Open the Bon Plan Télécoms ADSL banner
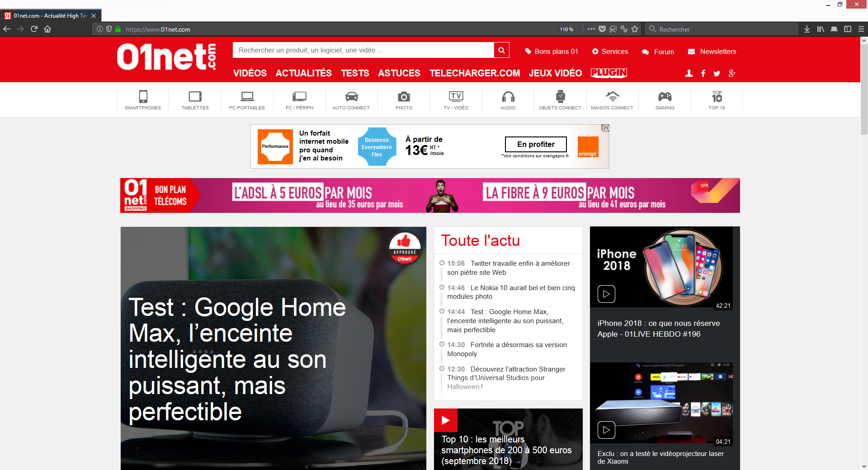868x470 pixels. point(430,195)
